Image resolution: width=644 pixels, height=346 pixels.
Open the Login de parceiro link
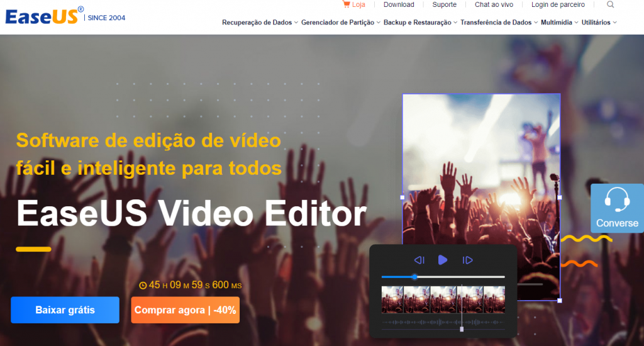pos(558,4)
